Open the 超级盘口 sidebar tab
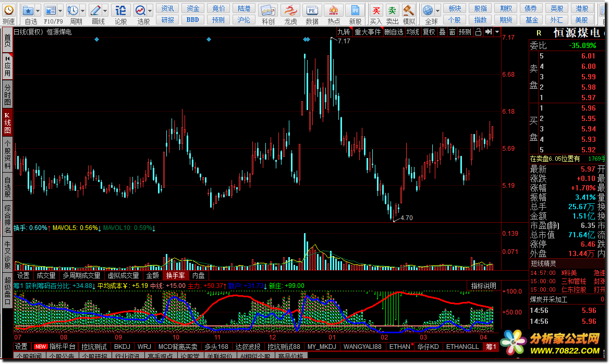 click(x=7, y=290)
